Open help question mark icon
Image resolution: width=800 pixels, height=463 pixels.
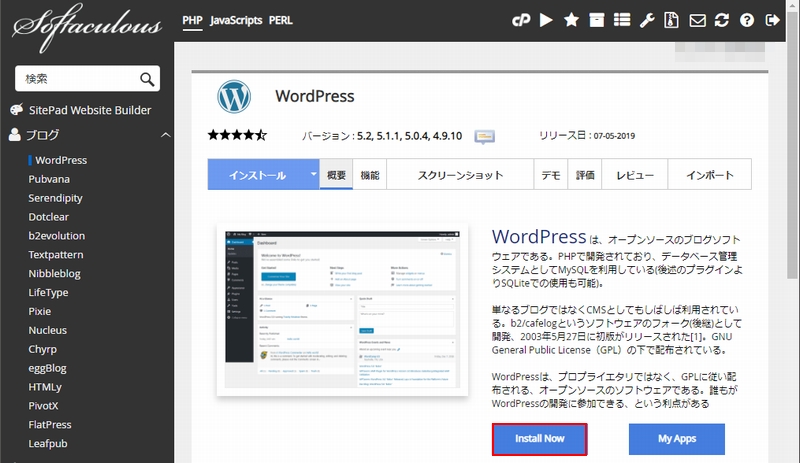point(747,20)
